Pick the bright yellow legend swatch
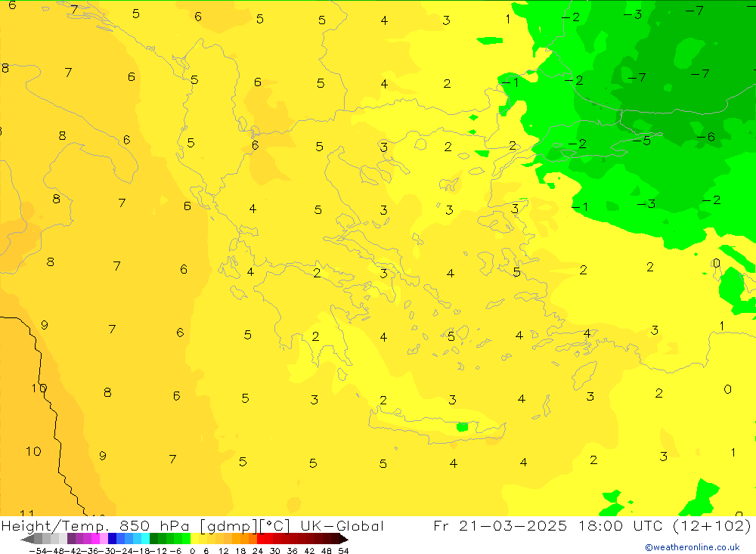This screenshot has height=554, width=756. click(194, 539)
